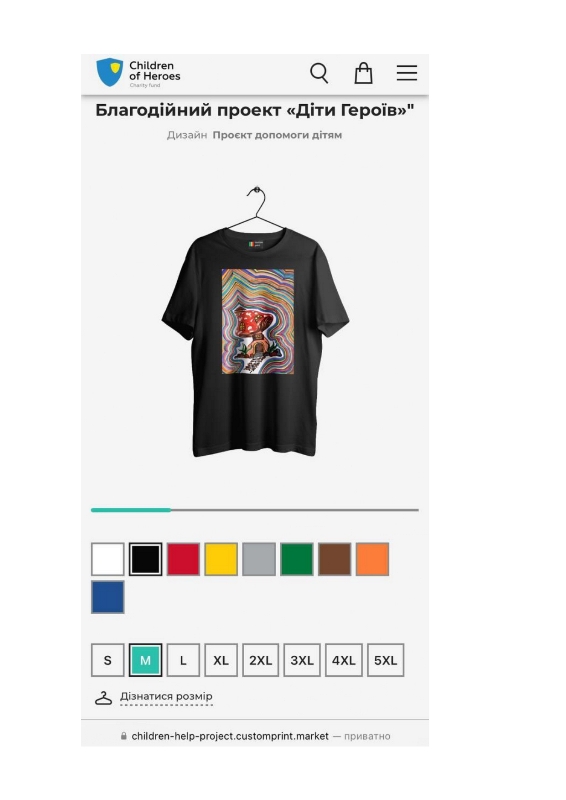
Task: Pick the red color swatch
Action: tap(183, 559)
